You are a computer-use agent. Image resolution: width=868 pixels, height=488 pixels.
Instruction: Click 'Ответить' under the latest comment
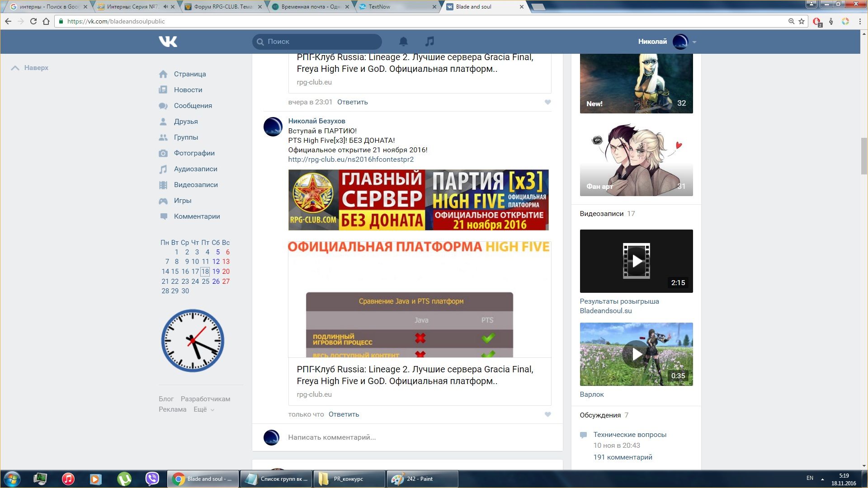(344, 414)
